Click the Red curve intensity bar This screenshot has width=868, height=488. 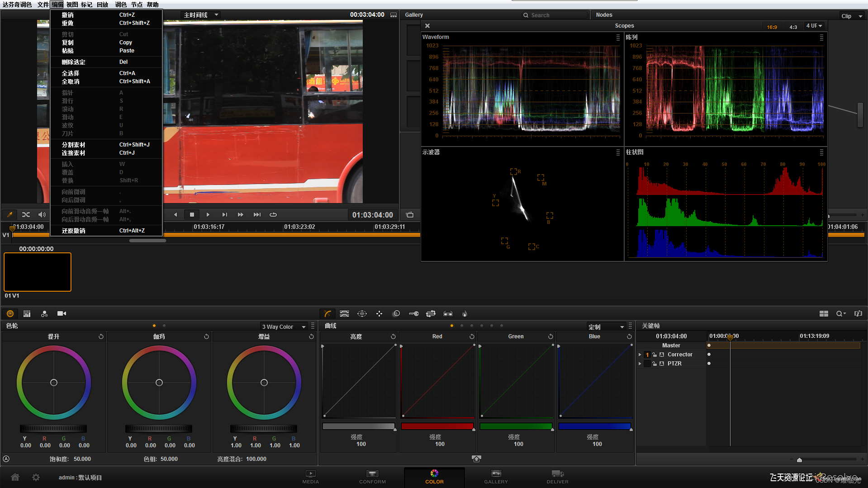(x=436, y=426)
